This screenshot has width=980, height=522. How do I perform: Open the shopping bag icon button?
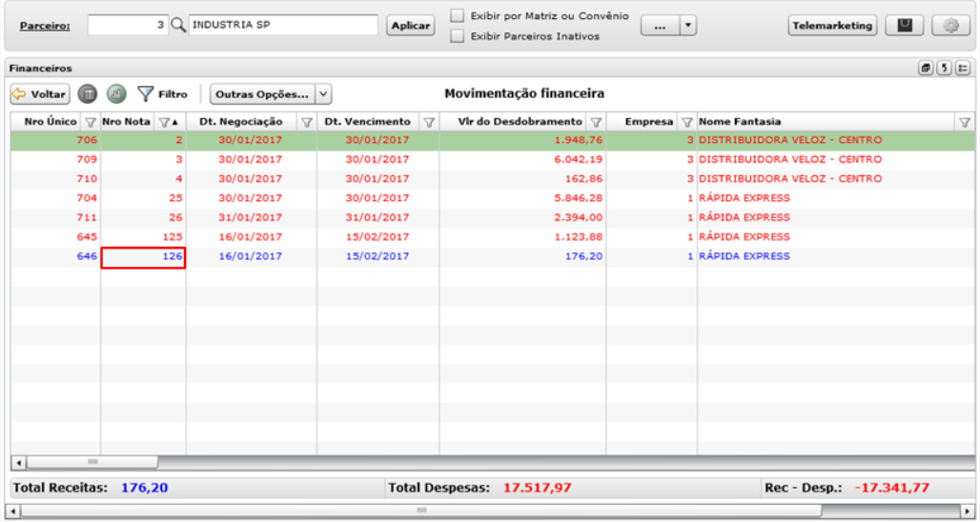point(905,26)
